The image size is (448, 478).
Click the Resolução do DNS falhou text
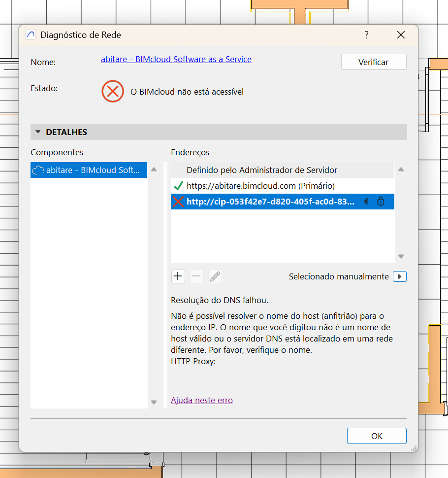tap(220, 300)
